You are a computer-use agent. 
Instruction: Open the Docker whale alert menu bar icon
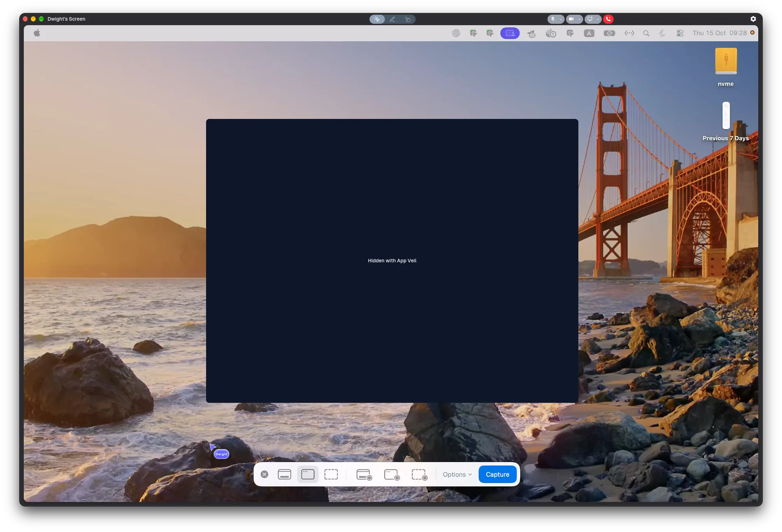pyautogui.click(x=551, y=34)
